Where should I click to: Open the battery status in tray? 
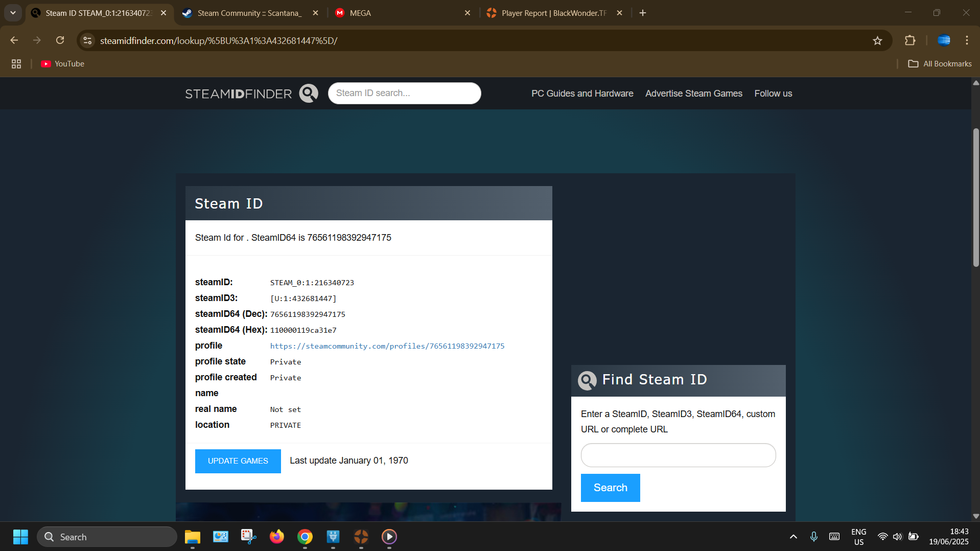point(913,537)
